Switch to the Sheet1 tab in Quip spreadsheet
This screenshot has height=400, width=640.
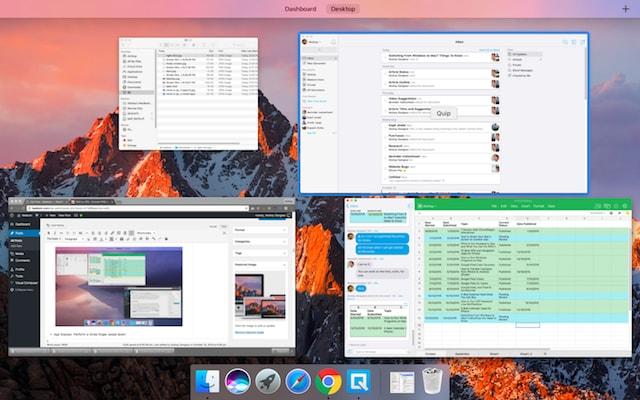494,354
